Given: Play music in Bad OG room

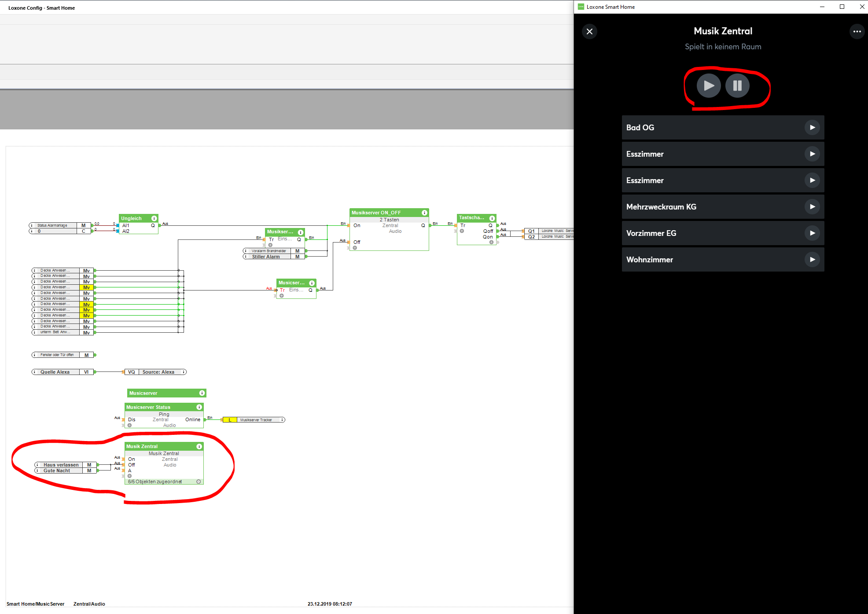Looking at the screenshot, I should [x=812, y=128].
